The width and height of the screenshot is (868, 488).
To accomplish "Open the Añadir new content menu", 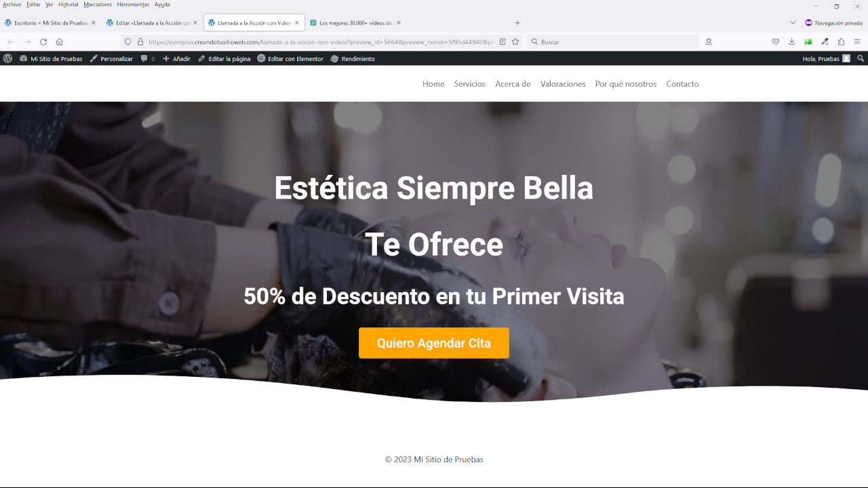I will (176, 59).
